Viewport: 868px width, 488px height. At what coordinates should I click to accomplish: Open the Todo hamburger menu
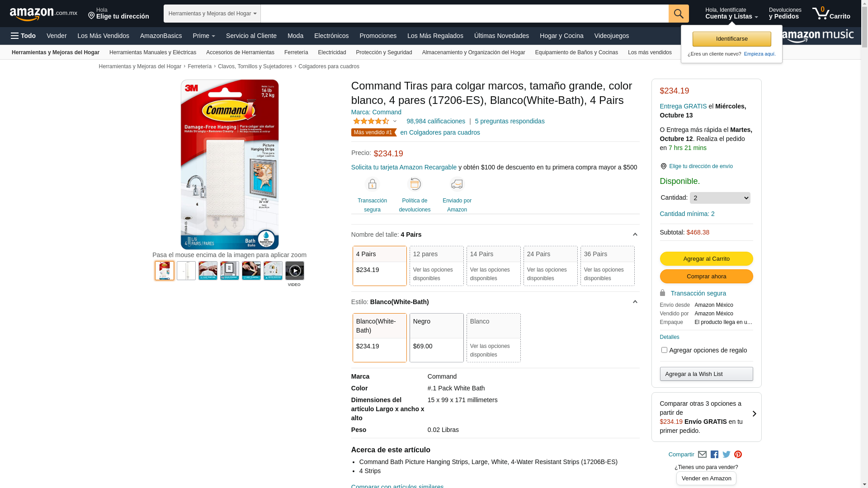[x=23, y=36]
